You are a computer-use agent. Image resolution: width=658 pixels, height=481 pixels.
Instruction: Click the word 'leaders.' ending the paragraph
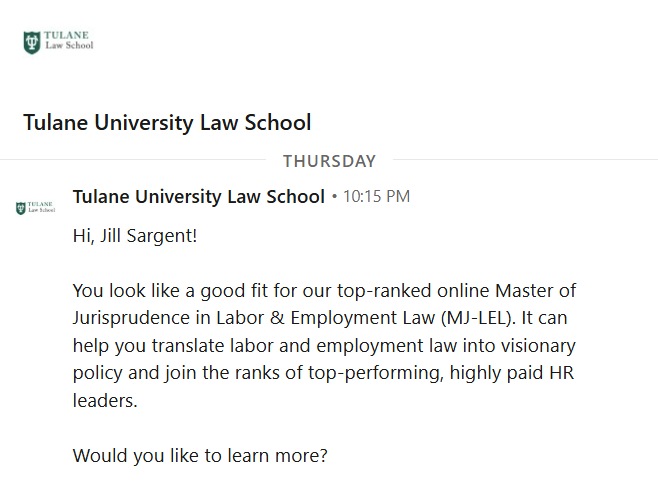(104, 400)
